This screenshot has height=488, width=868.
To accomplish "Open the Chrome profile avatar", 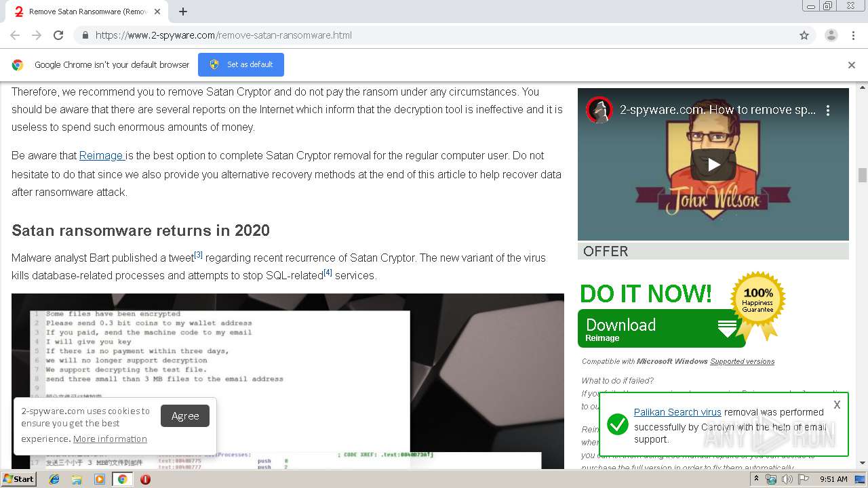I will click(831, 35).
